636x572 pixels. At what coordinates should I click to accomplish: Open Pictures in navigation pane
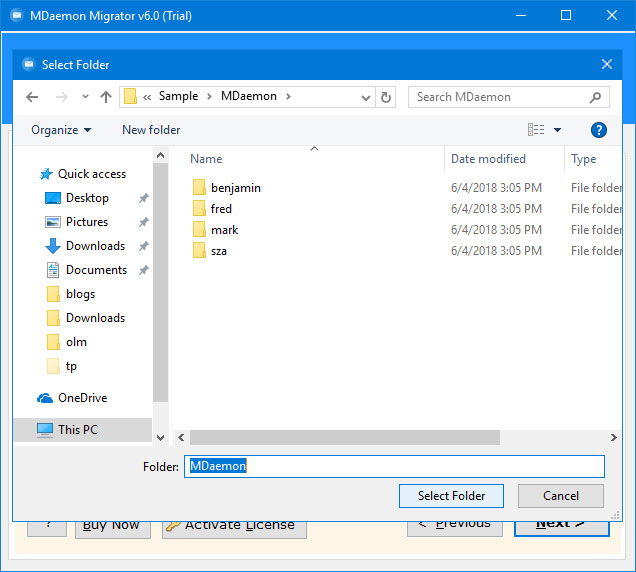[x=87, y=222]
